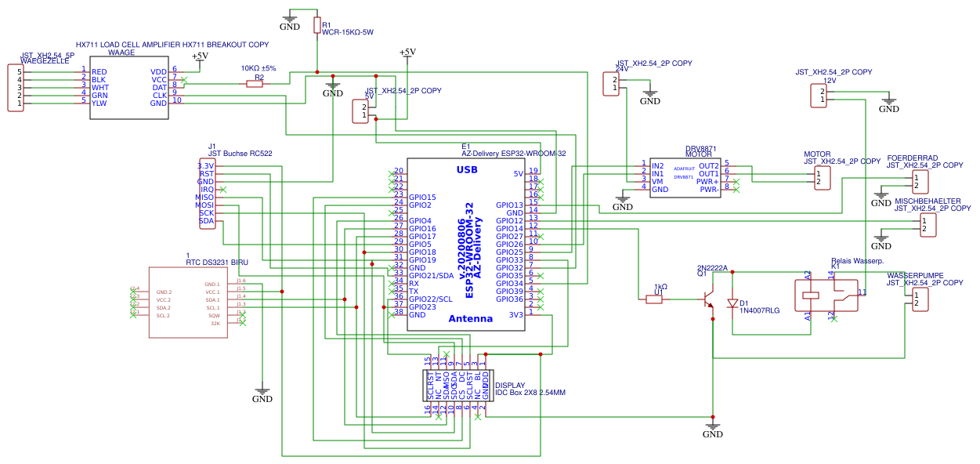Click the 'YLW' pin on HX711
Viewport: 980px width, 464px height.
point(99,103)
